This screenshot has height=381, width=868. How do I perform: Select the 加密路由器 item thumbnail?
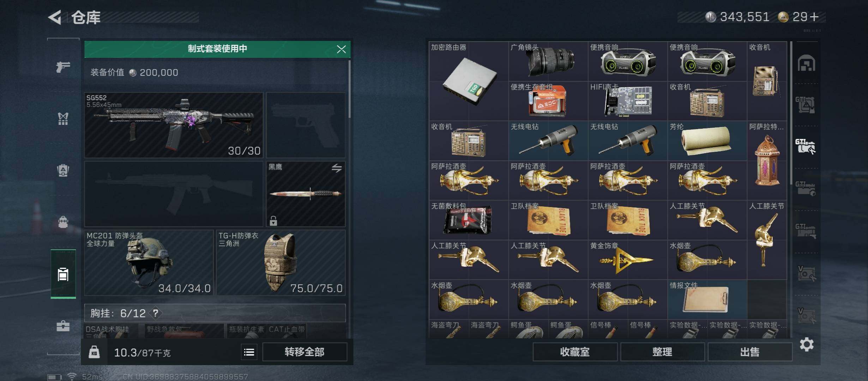469,81
